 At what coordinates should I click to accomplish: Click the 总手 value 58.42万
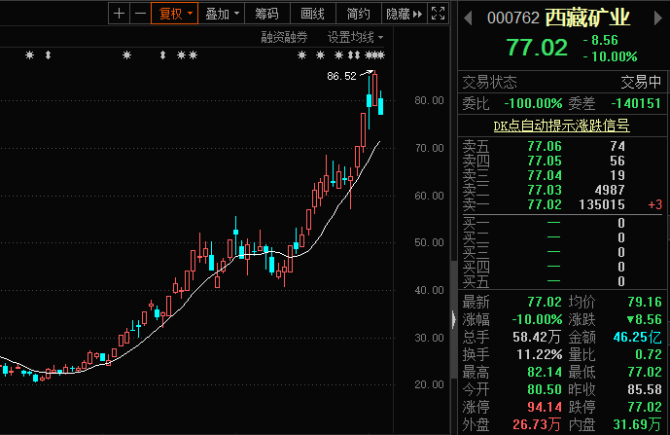[537, 337]
